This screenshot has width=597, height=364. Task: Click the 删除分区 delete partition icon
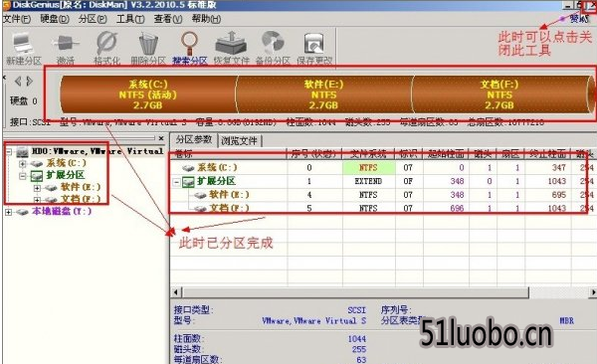(148, 49)
